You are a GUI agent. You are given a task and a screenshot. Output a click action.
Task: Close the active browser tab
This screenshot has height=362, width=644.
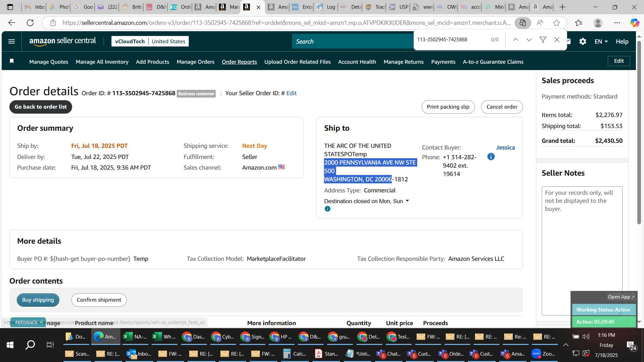(x=258, y=7)
